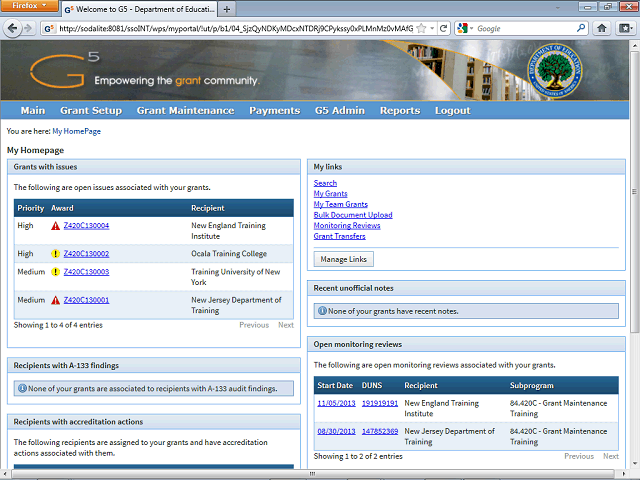Open the URL history dropdown arrow
Image resolution: width=640 pixels, height=480 pixels.
[x=432, y=28]
